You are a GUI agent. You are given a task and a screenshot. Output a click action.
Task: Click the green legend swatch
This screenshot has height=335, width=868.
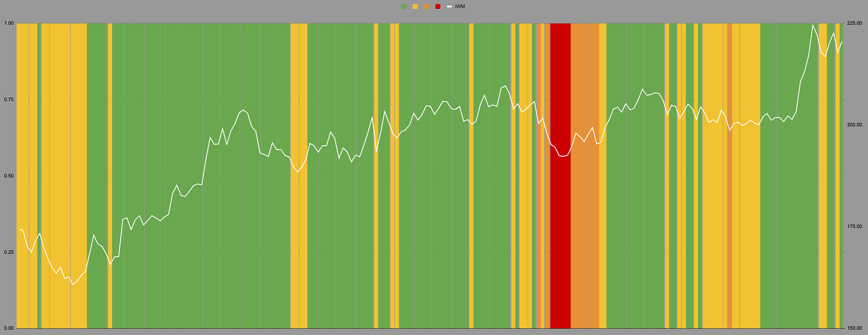[x=404, y=6]
